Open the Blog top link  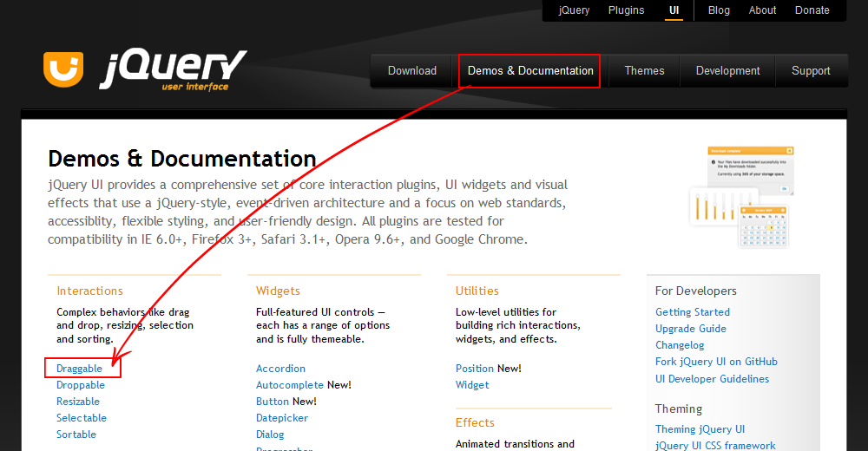click(719, 10)
